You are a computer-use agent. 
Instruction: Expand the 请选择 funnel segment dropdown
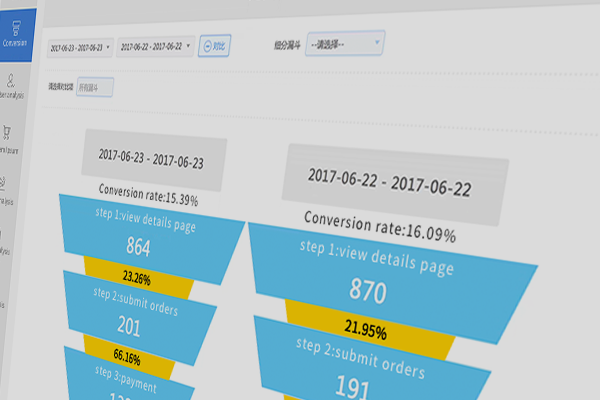345,44
